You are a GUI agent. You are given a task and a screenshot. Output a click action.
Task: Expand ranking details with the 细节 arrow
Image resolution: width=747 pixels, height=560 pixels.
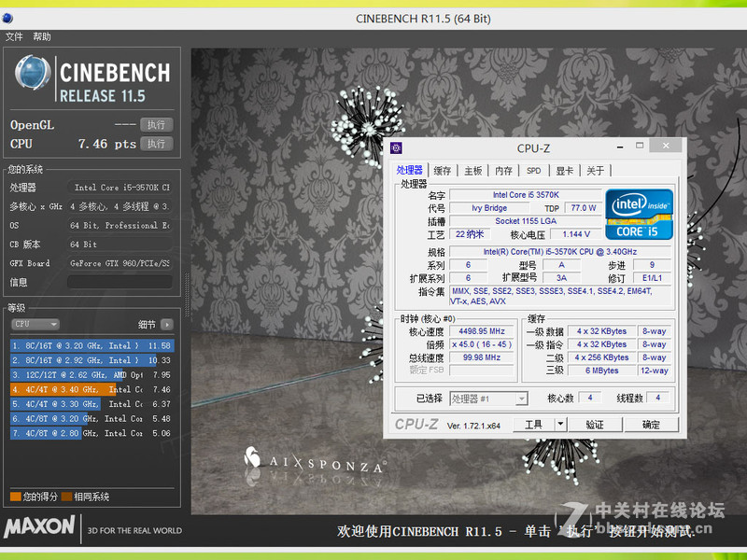[x=169, y=324]
